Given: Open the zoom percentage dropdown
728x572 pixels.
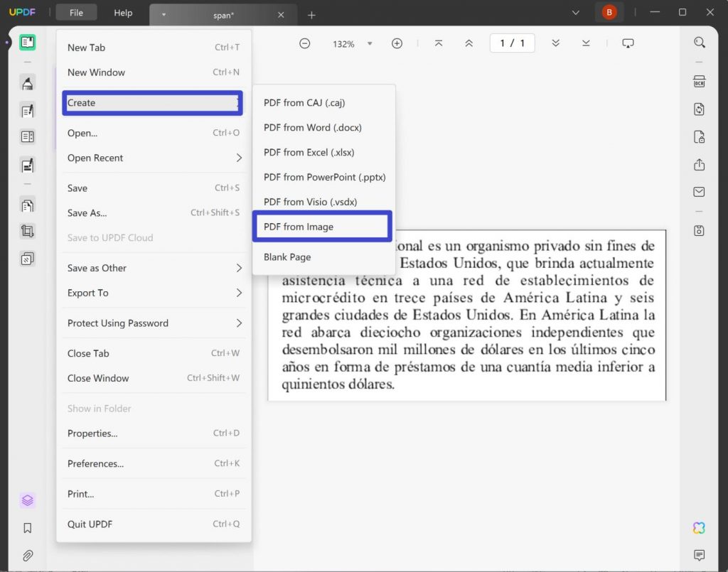Looking at the screenshot, I should [x=370, y=43].
